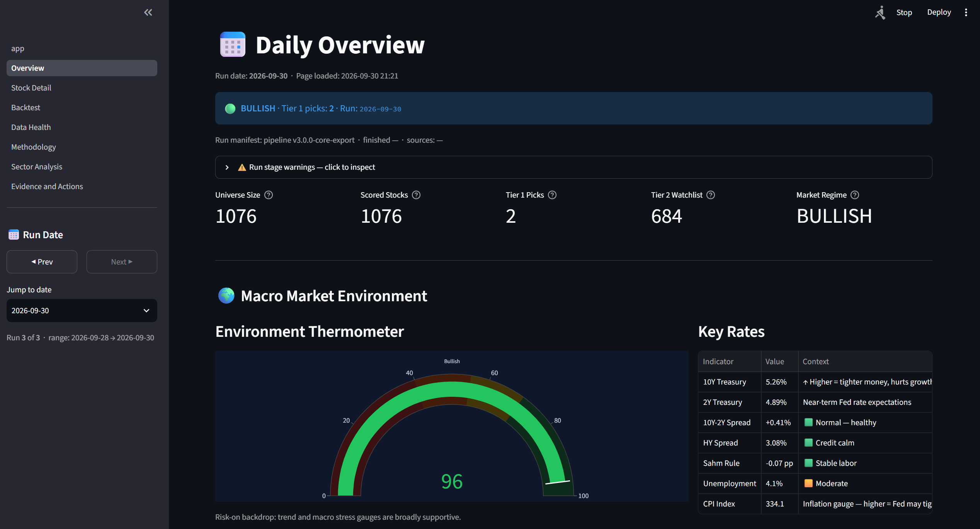Click the Value column header
Image resolution: width=980 pixels, height=529 pixels.
[780, 362]
